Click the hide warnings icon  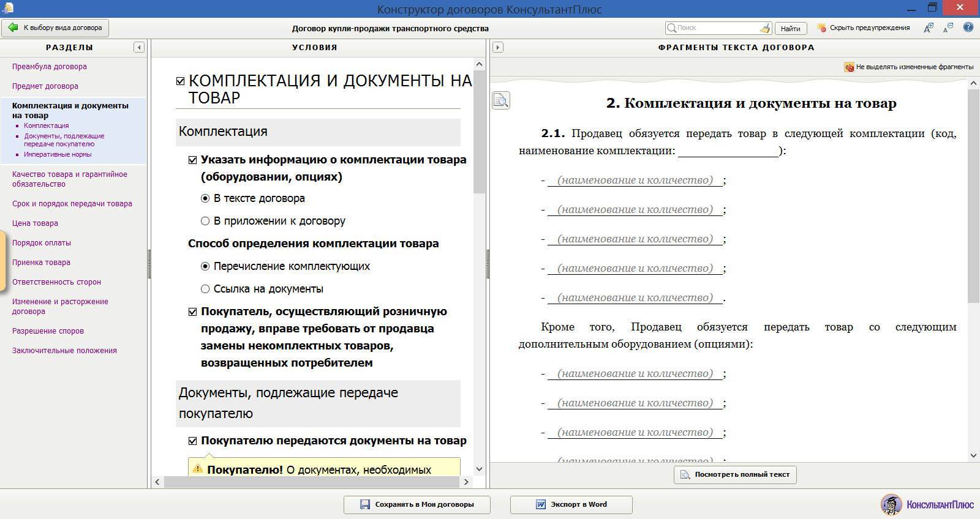tap(822, 28)
